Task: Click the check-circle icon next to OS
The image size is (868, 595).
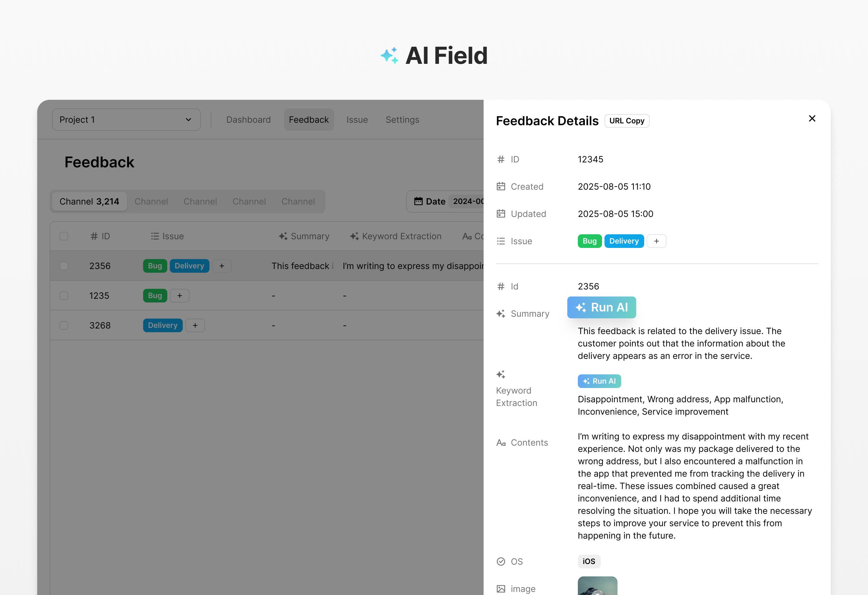Action: pyautogui.click(x=500, y=562)
